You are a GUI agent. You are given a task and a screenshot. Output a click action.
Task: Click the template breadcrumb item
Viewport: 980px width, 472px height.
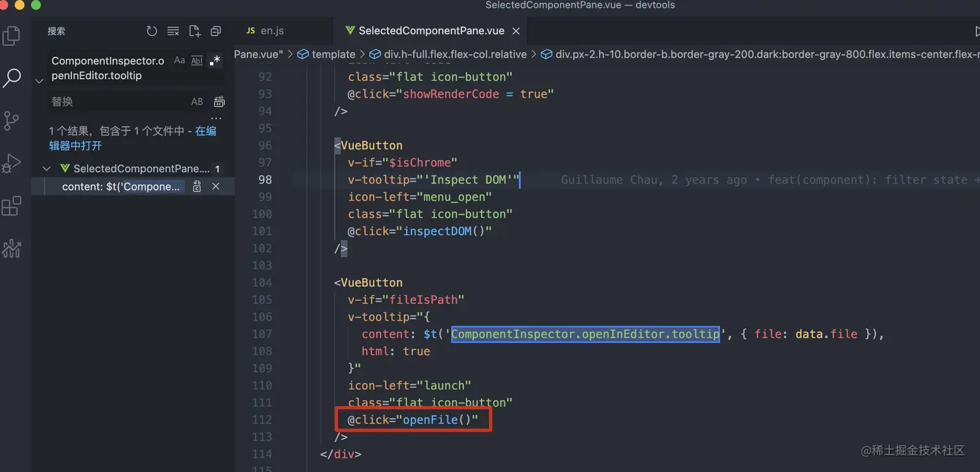(x=333, y=54)
